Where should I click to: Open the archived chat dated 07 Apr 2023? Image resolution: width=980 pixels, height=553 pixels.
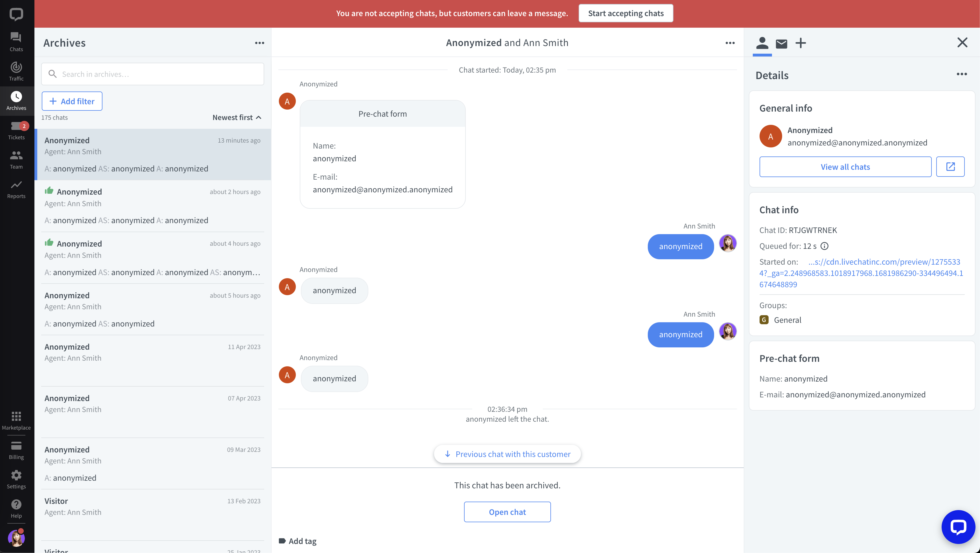click(152, 412)
